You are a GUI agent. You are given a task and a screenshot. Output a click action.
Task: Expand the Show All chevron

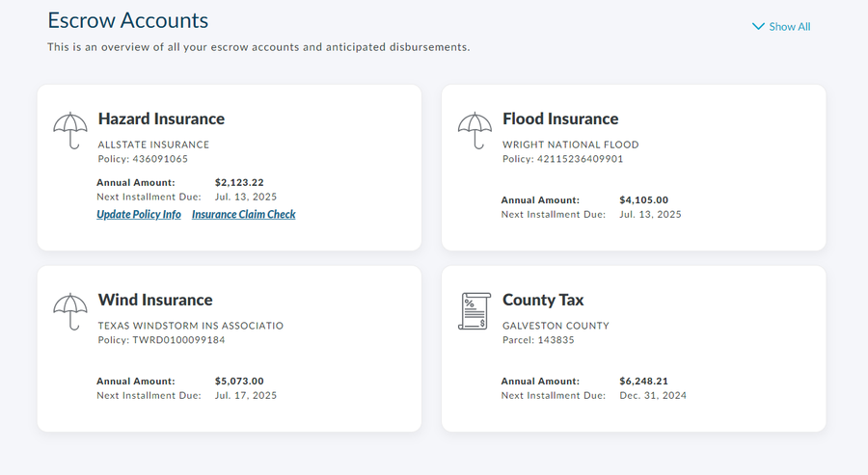[758, 27]
